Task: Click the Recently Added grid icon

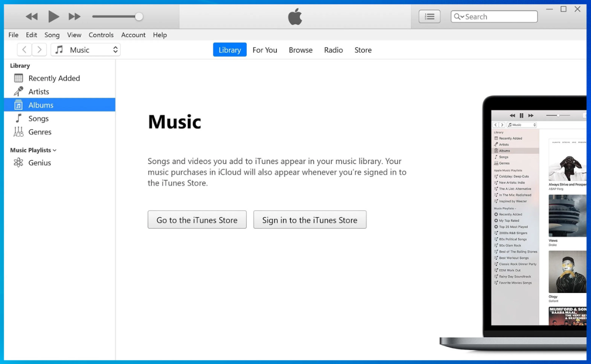Action: (x=19, y=78)
